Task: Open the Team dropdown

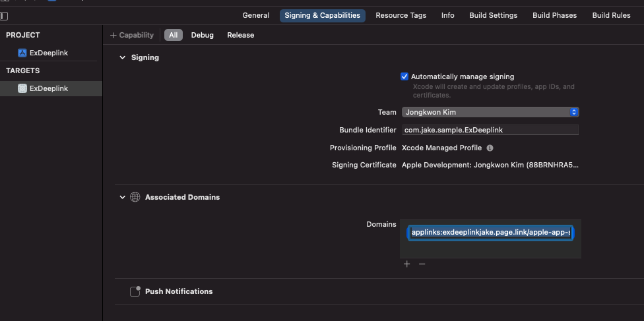Action: click(490, 112)
